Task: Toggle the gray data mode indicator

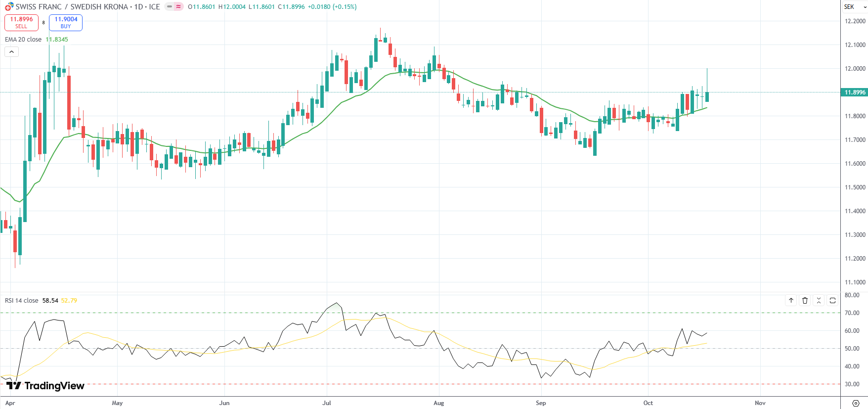Action: 170,7
